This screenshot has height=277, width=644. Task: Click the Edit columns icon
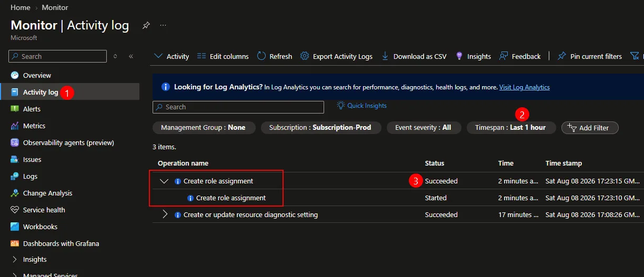(202, 56)
